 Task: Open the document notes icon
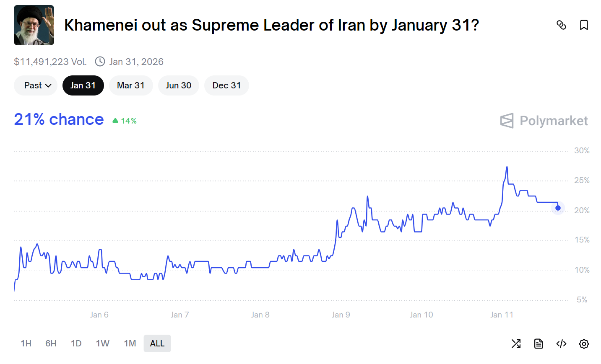click(x=539, y=344)
